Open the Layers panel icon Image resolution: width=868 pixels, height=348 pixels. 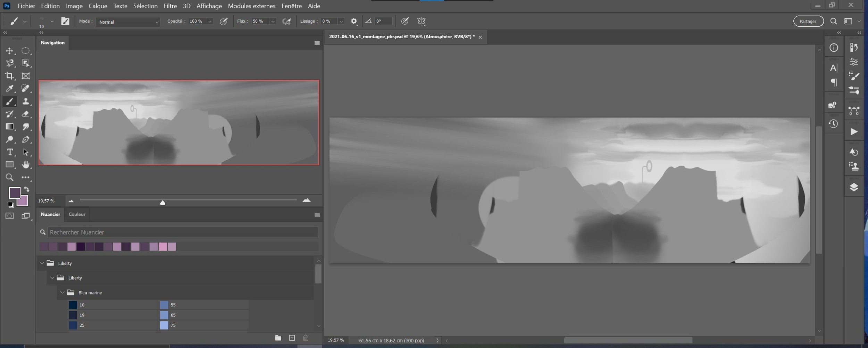[854, 188]
